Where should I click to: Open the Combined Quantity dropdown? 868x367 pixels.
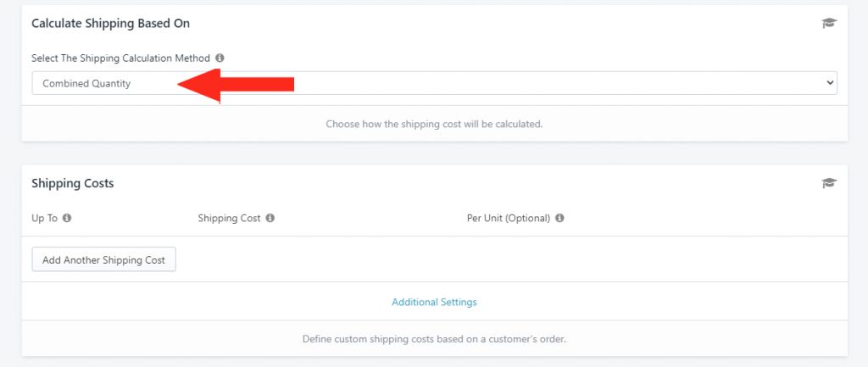pyautogui.click(x=434, y=83)
